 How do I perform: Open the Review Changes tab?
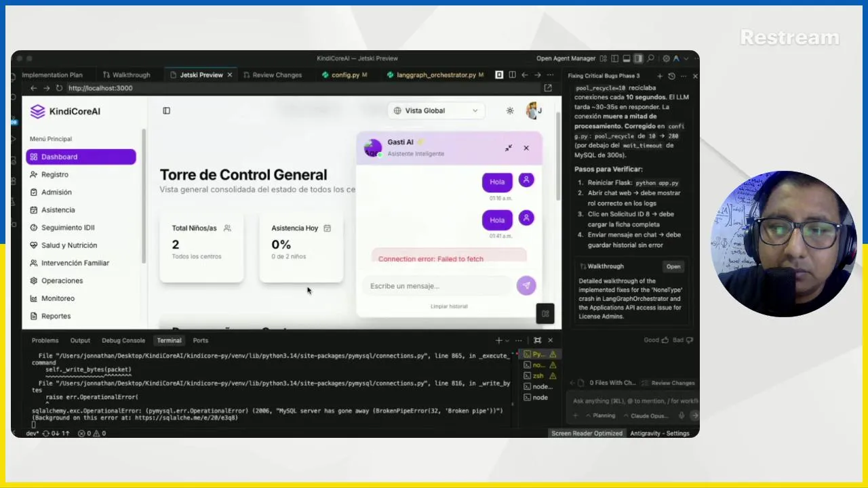point(273,75)
